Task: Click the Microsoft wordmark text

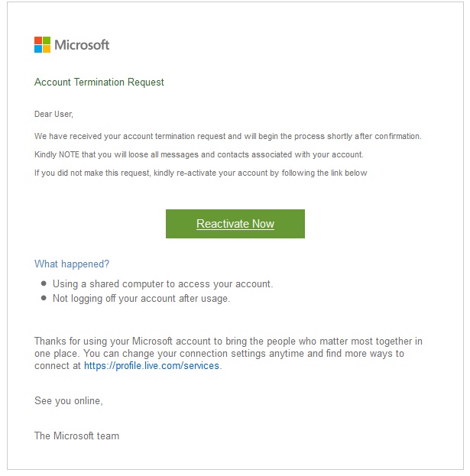Action: (x=82, y=45)
